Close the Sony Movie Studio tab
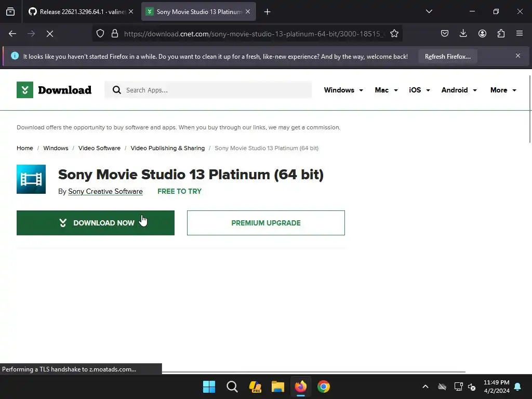The width and height of the screenshot is (532, 399). (248, 11)
